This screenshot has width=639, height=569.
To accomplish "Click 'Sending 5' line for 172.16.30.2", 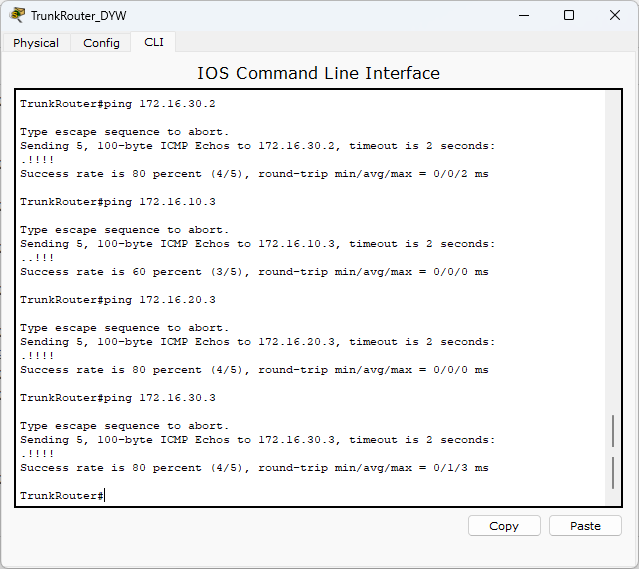I will coord(258,146).
